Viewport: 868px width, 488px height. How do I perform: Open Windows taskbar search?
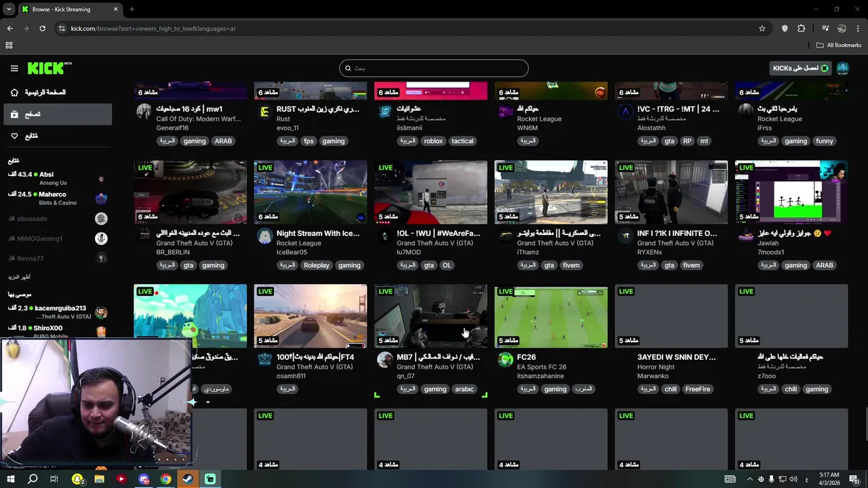tap(33, 479)
